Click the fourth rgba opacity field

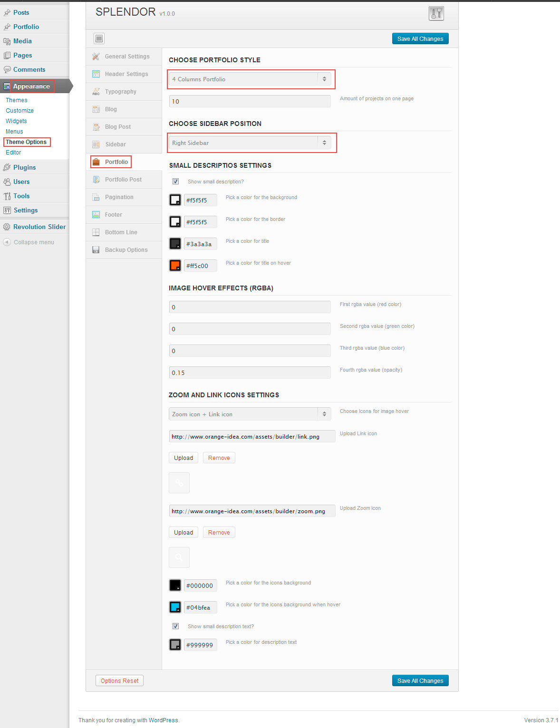click(250, 373)
